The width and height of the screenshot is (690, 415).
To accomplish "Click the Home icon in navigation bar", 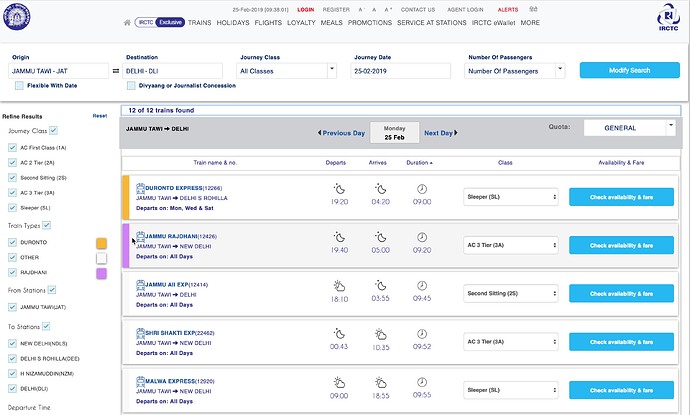I will click(x=127, y=22).
